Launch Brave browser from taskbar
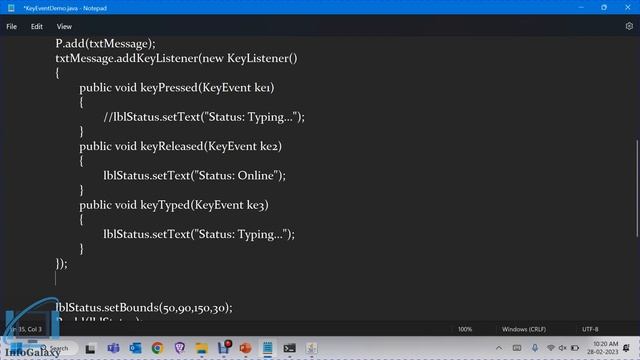 pyautogui.click(x=180, y=348)
